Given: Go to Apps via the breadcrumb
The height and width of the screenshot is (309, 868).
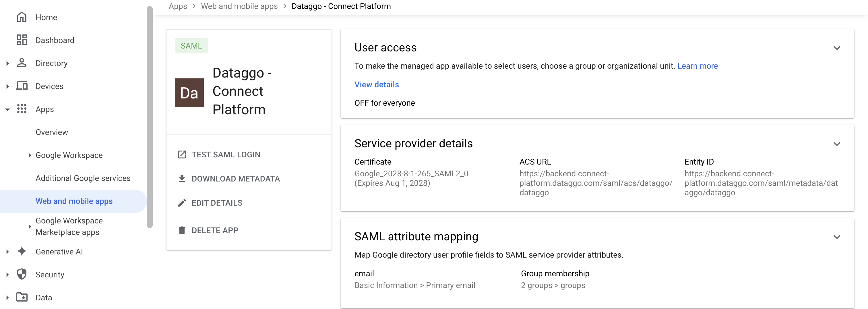Looking at the screenshot, I should click(178, 6).
